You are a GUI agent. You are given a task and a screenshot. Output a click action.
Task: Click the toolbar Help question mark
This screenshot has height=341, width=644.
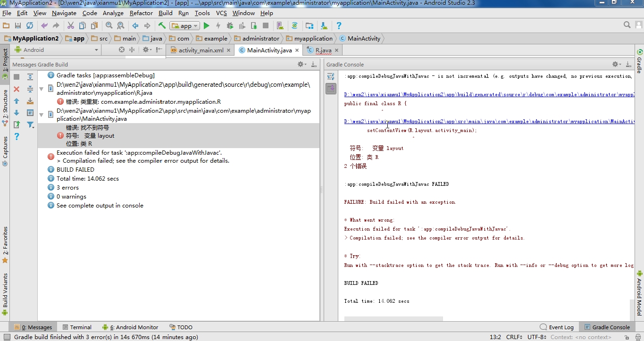(339, 25)
